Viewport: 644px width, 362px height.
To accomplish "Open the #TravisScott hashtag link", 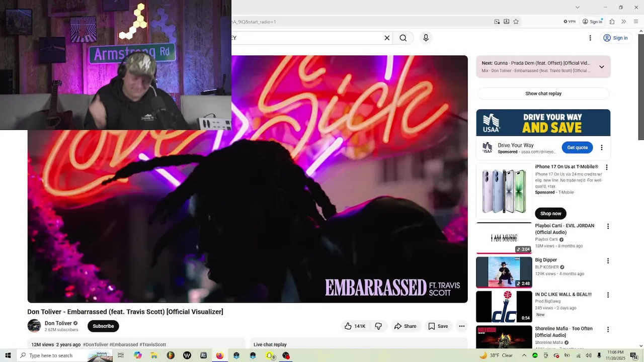I will pyautogui.click(x=153, y=345).
